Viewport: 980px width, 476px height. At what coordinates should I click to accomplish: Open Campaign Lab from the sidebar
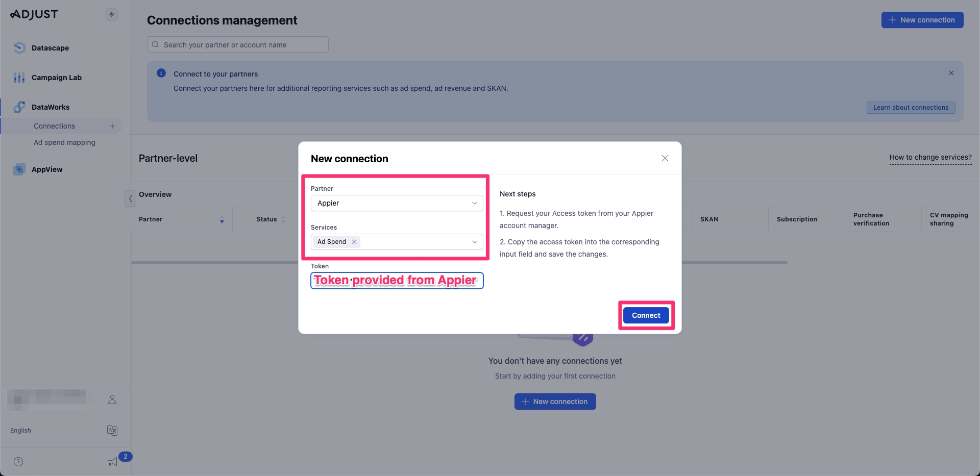coord(56,78)
